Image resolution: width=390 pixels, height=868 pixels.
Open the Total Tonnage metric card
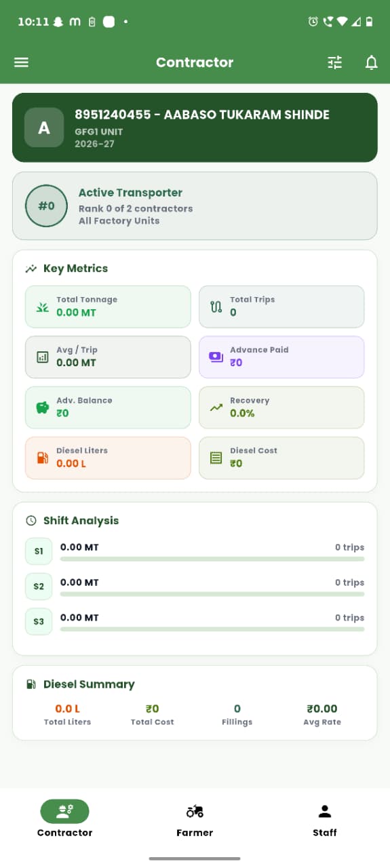[108, 307]
